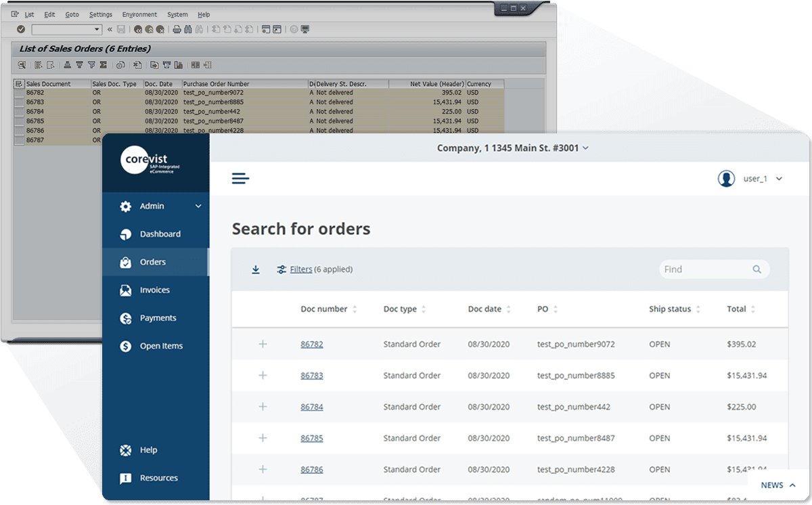Expand order row 86785 with plus sign
Image resolution: width=812 pixels, height=505 pixels.
click(263, 438)
